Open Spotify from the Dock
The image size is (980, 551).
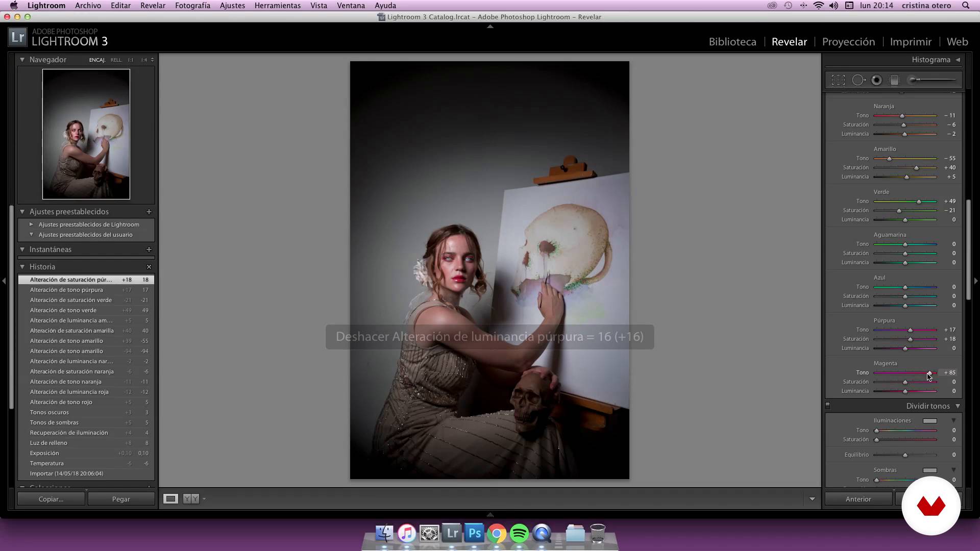[519, 534]
